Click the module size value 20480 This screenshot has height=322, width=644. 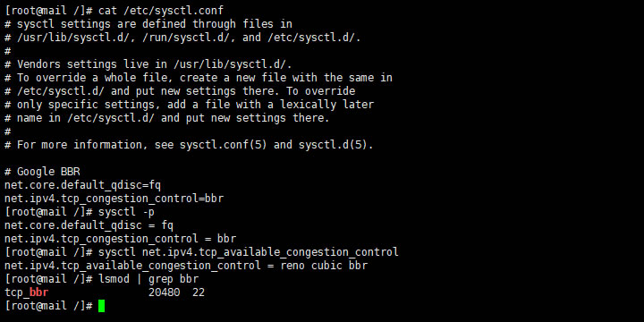coord(165,292)
